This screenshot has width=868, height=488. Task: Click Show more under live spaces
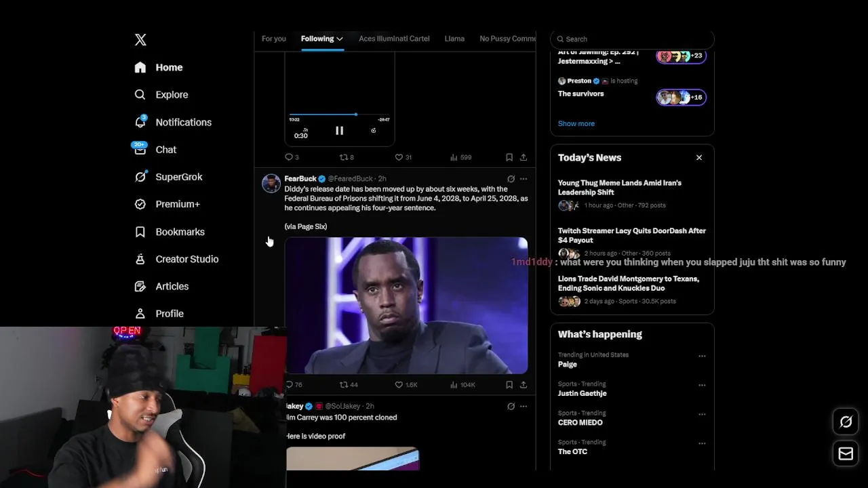point(576,123)
